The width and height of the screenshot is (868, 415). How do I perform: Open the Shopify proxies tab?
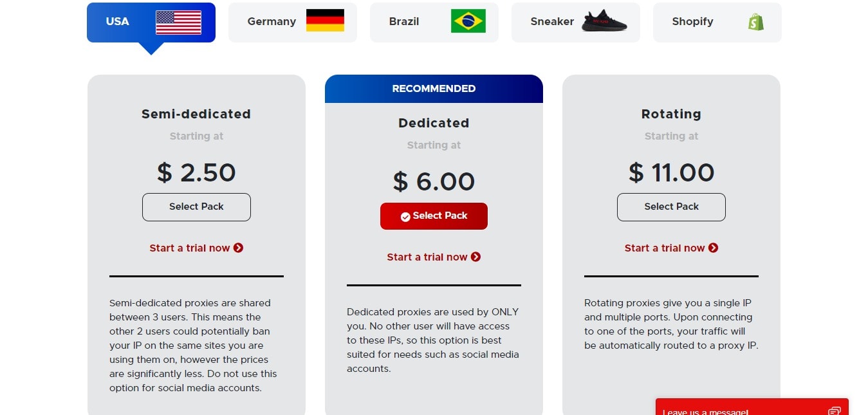(x=717, y=23)
